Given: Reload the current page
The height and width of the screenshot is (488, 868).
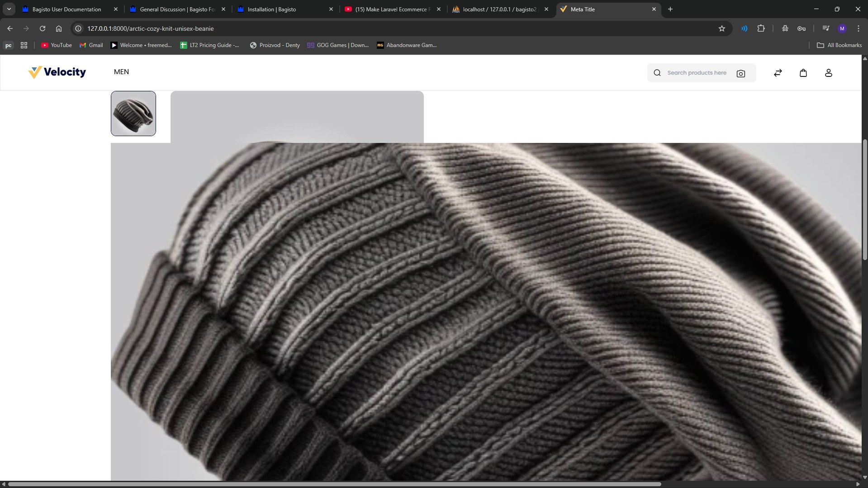Looking at the screenshot, I should tap(42, 28).
